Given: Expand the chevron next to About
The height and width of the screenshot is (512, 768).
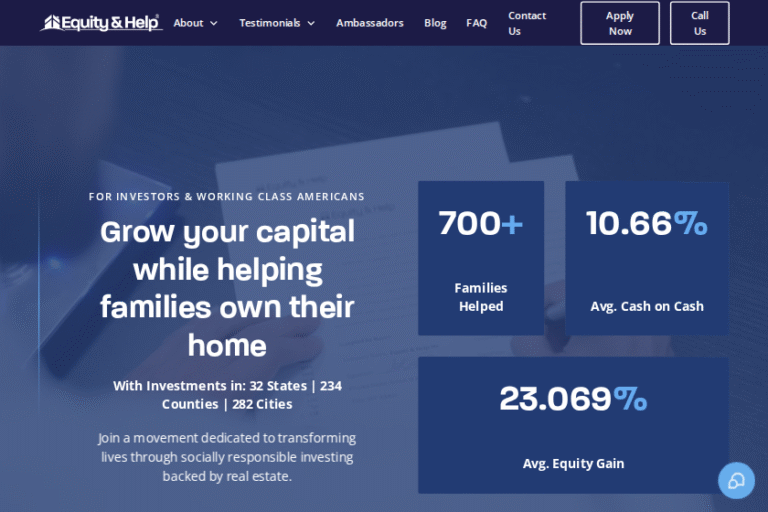Looking at the screenshot, I should click(x=214, y=23).
